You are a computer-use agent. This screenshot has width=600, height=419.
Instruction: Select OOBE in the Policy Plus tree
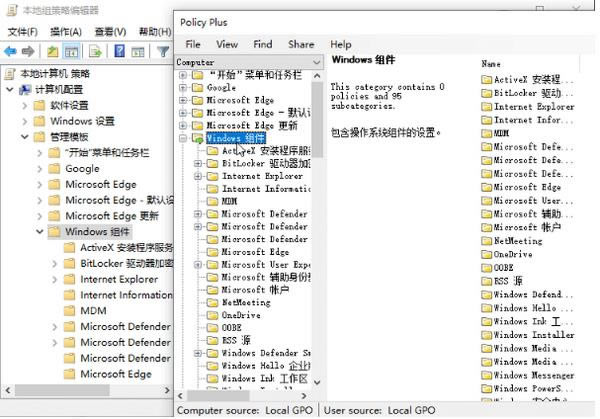232,328
